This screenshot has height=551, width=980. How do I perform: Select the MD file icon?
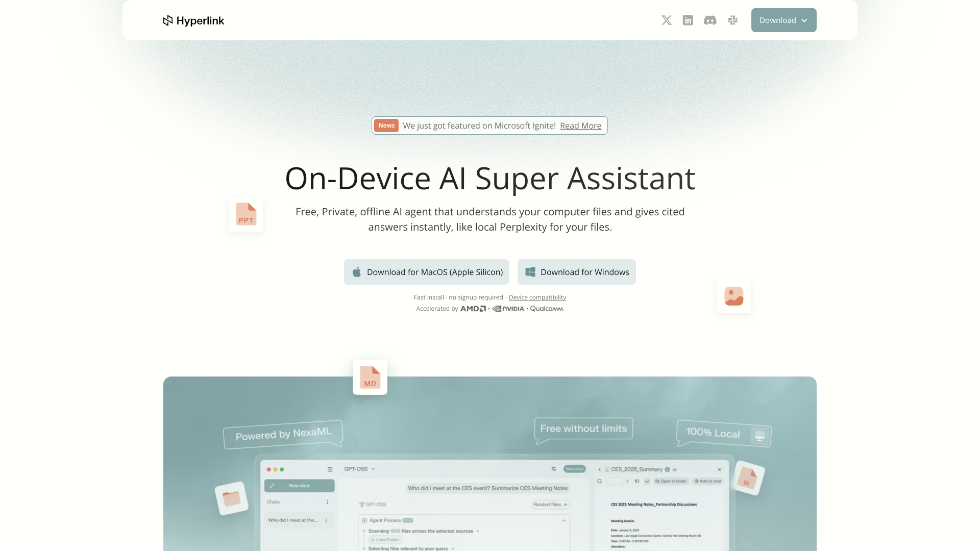(370, 378)
